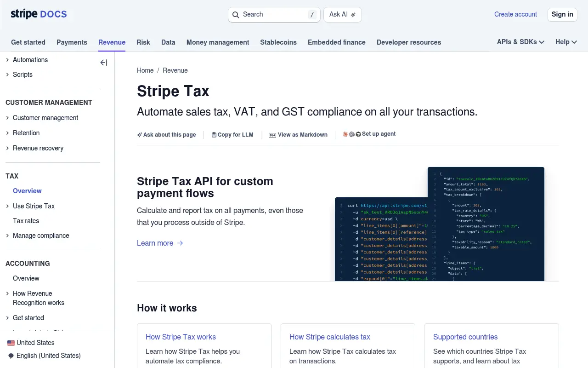Expand How Revenue Recognition works
This screenshot has width=588, height=368.
pyautogui.click(x=7, y=293)
